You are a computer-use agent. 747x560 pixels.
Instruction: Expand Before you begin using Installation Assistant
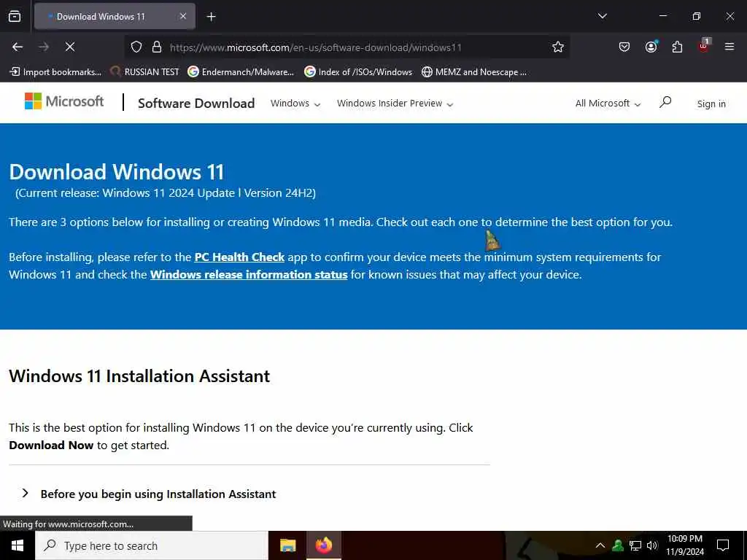(x=158, y=494)
